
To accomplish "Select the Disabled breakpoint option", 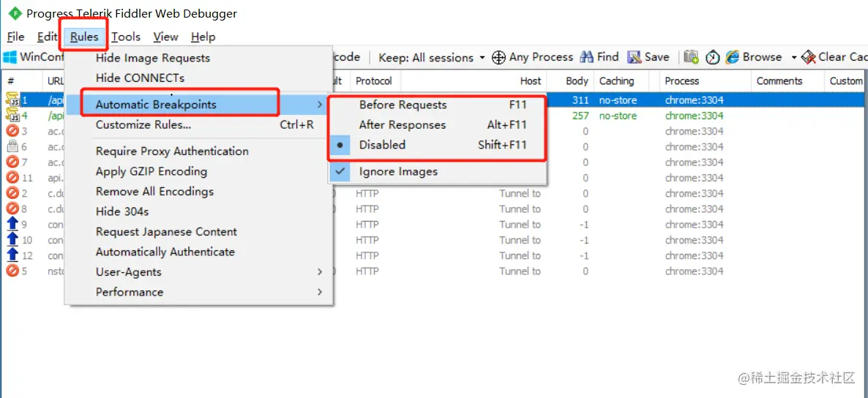I will [x=437, y=144].
